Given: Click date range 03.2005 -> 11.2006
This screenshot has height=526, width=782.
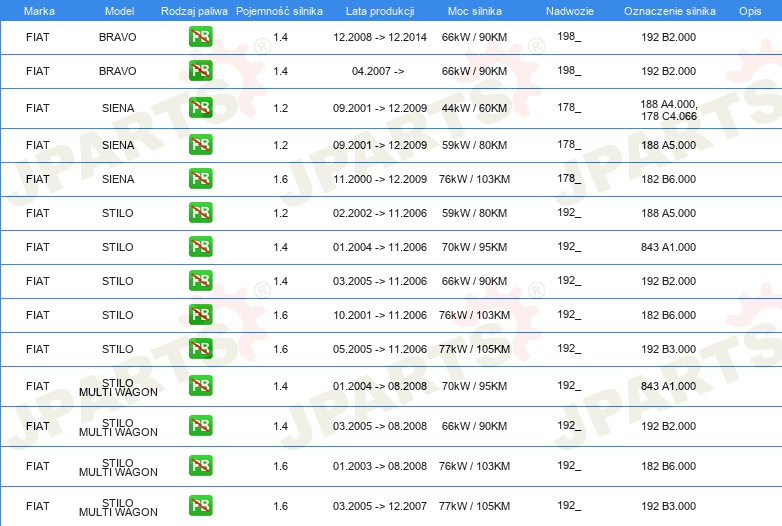Looking at the screenshot, I should coord(380,281).
